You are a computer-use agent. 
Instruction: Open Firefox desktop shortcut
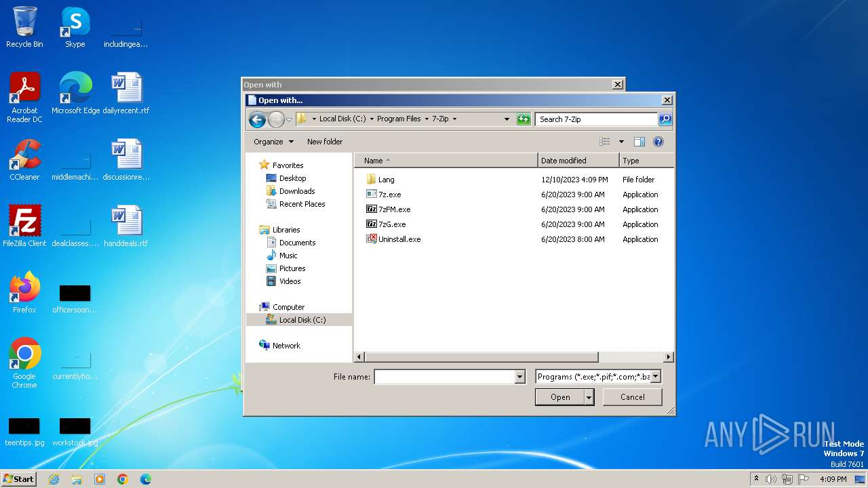pyautogui.click(x=24, y=293)
